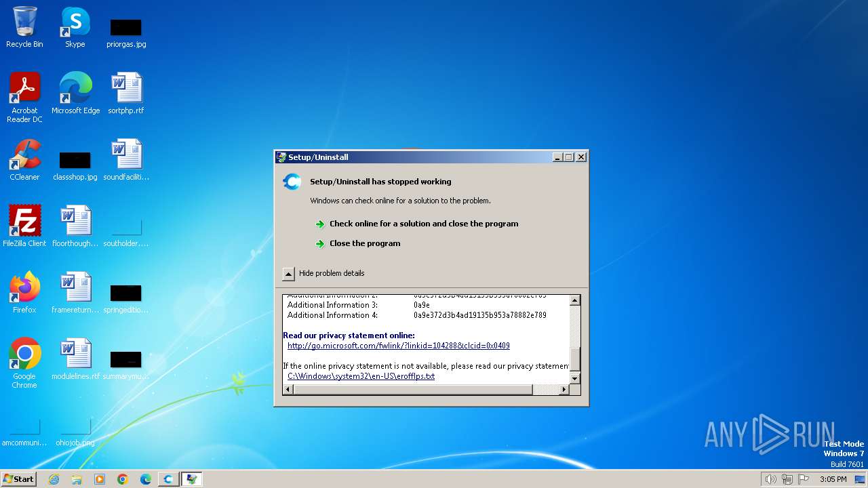Viewport: 868px width, 488px height.
Task: Click the details scroll down arrow
Action: pos(575,378)
